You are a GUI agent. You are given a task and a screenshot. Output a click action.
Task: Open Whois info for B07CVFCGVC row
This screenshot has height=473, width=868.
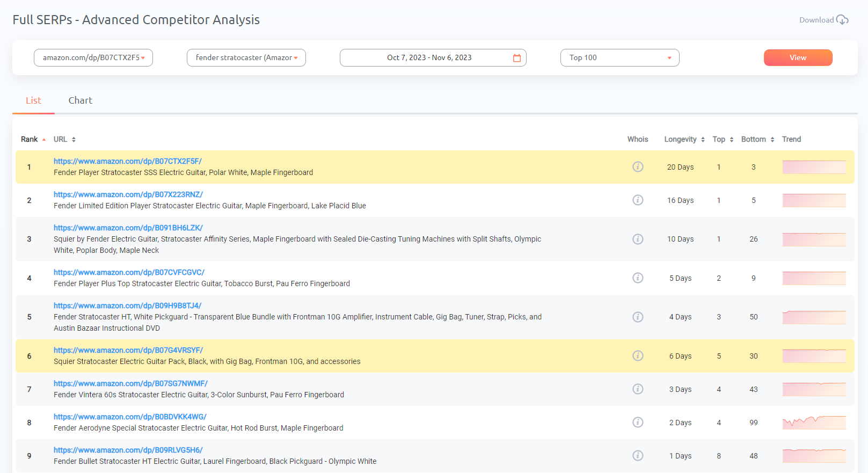coord(638,278)
